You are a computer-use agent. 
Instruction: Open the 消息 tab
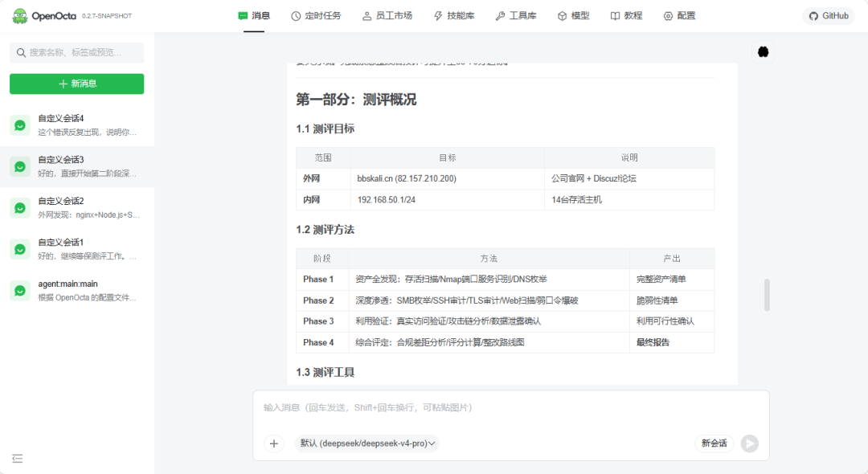(254, 16)
